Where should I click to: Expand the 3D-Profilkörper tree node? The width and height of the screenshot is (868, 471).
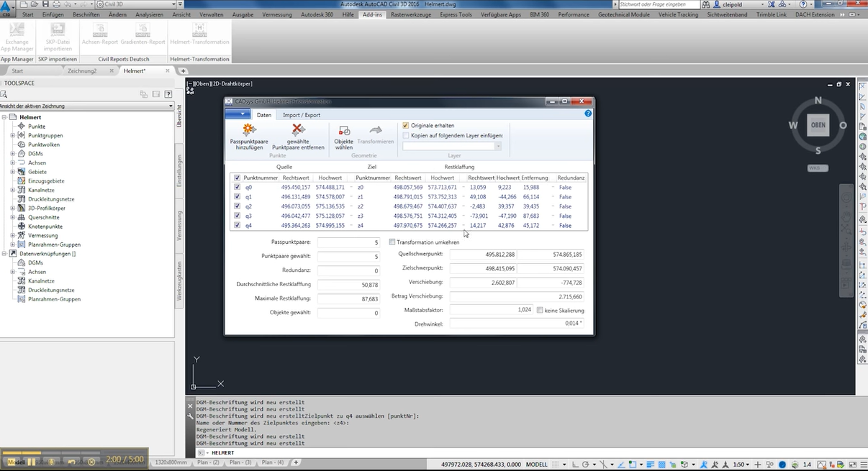click(12, 209)
